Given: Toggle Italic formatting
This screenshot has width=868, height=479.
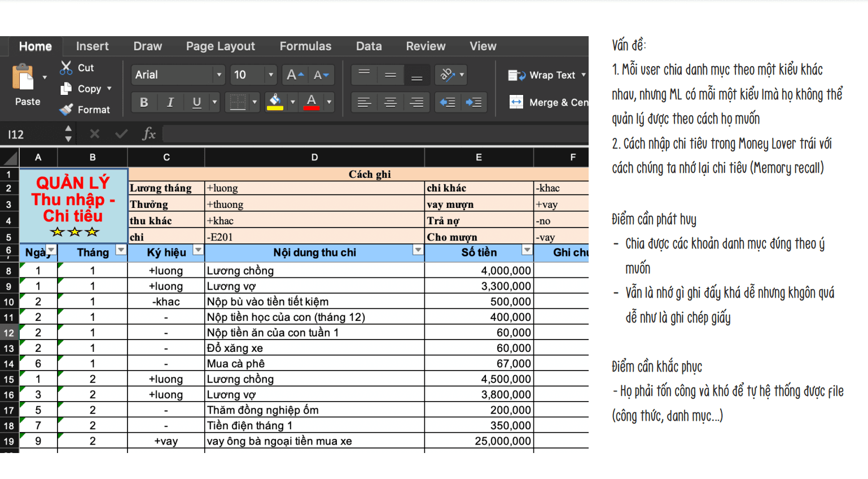Looking at the screenshot, I should coord(170,102).
